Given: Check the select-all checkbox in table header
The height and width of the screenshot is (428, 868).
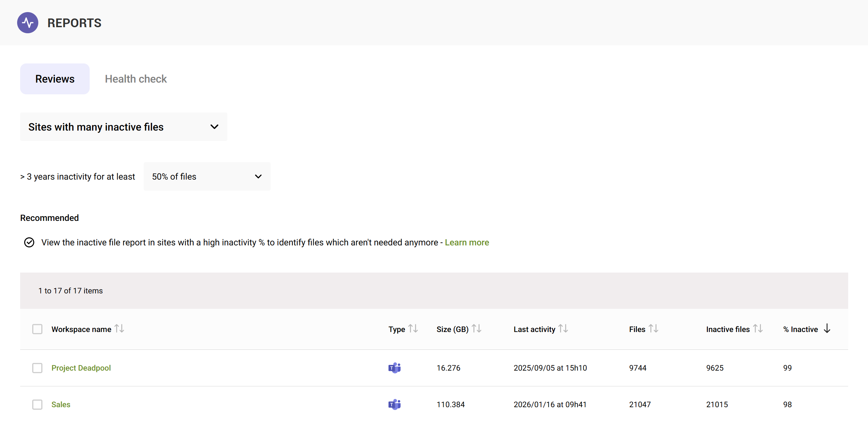Looking at the screenshot, I should [37, 329].
